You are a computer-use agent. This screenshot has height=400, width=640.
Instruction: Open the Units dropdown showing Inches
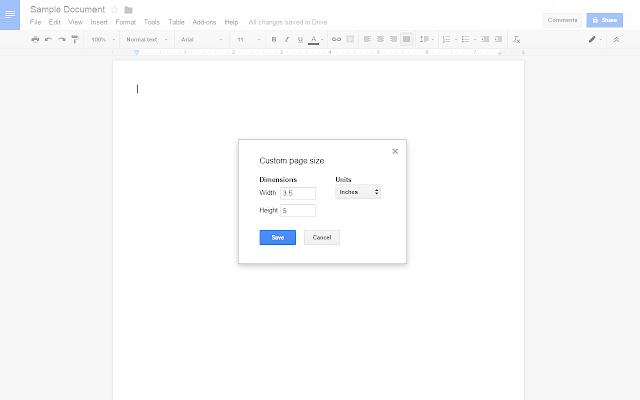coord(358,191)
